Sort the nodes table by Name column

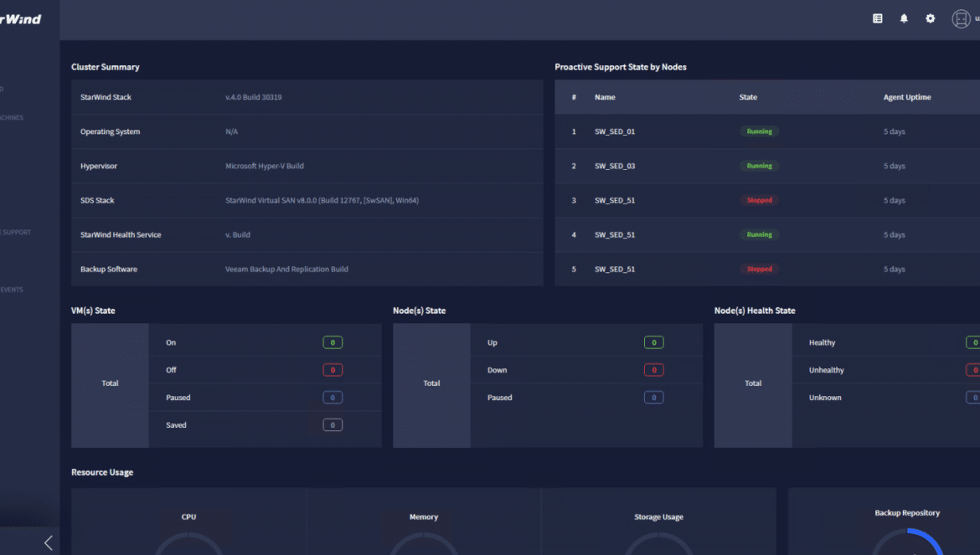(605, 97)
